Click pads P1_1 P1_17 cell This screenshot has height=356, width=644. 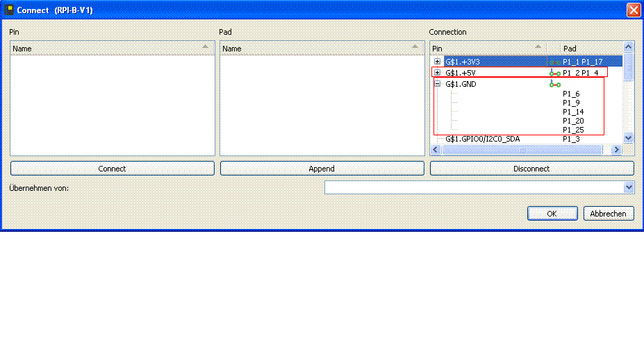tap(582, 62)
